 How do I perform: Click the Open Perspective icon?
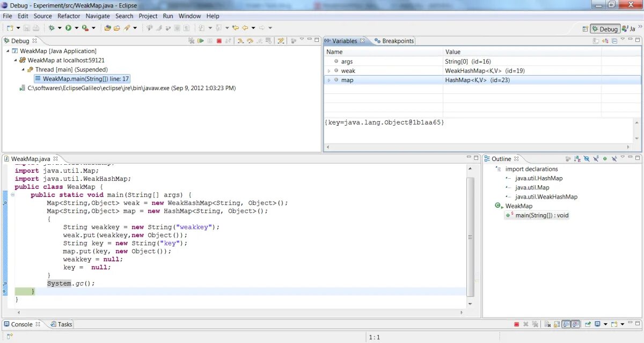pyautogui.click(x=585, y=29)
